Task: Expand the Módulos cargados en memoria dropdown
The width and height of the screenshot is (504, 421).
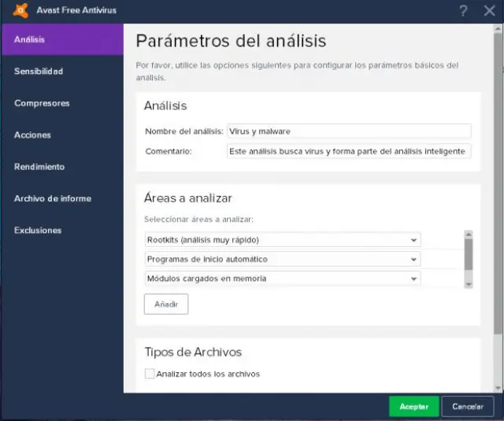Action: point(413,279)
